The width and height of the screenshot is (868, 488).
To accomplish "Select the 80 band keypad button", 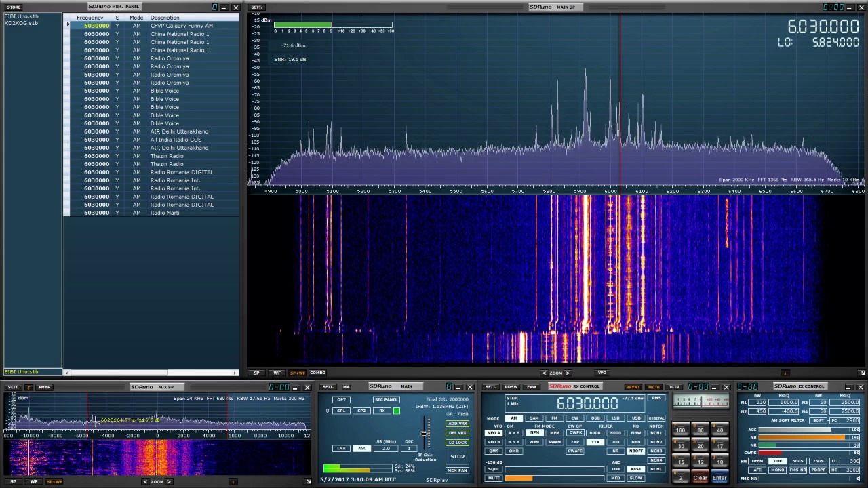I will pyautogui.click(x=701, y=429).
